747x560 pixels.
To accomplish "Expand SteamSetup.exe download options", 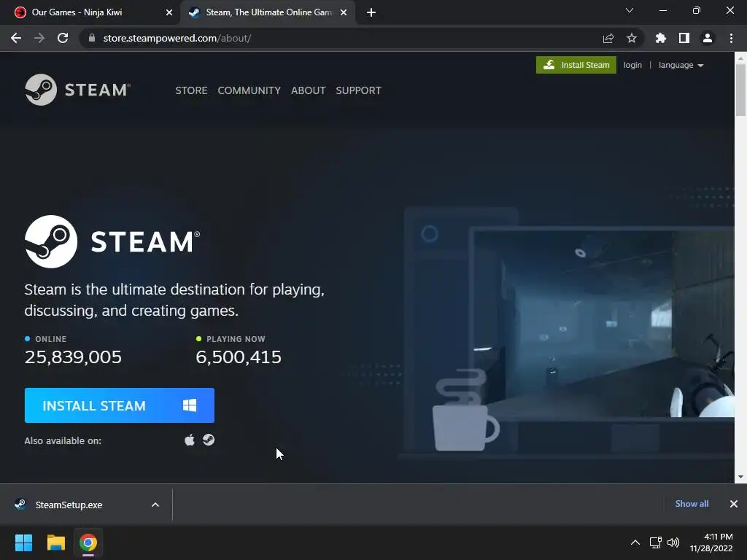I will (x=155, y=505).
